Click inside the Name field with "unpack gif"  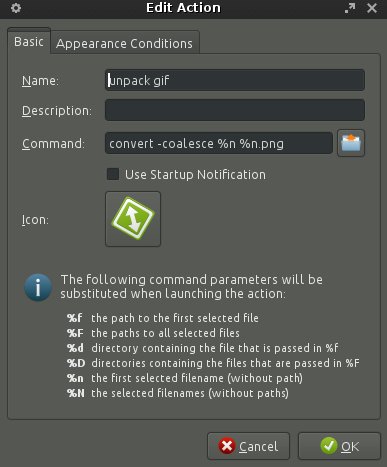tap(235, 80)
